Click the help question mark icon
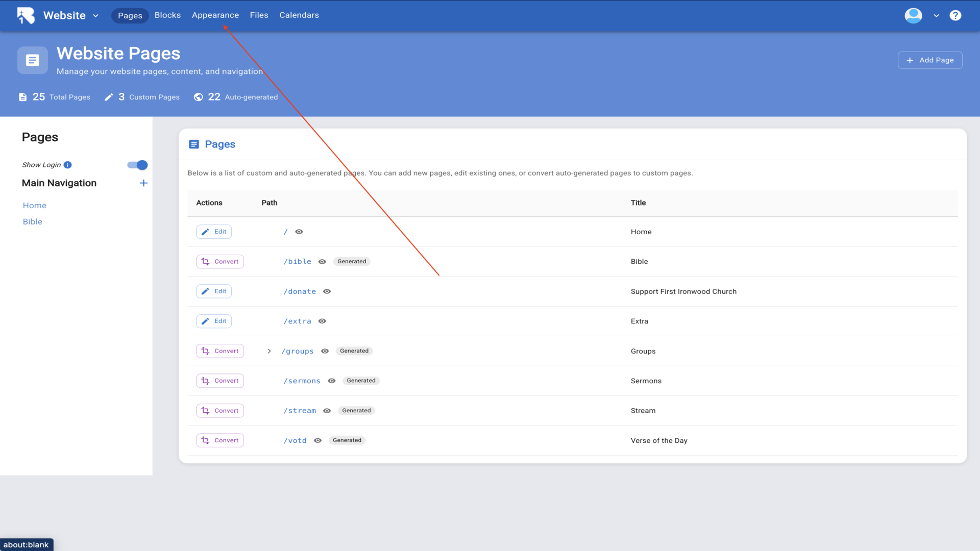Image resolution: width=980 pixels, height=551 pixels. tap(955, 15)
